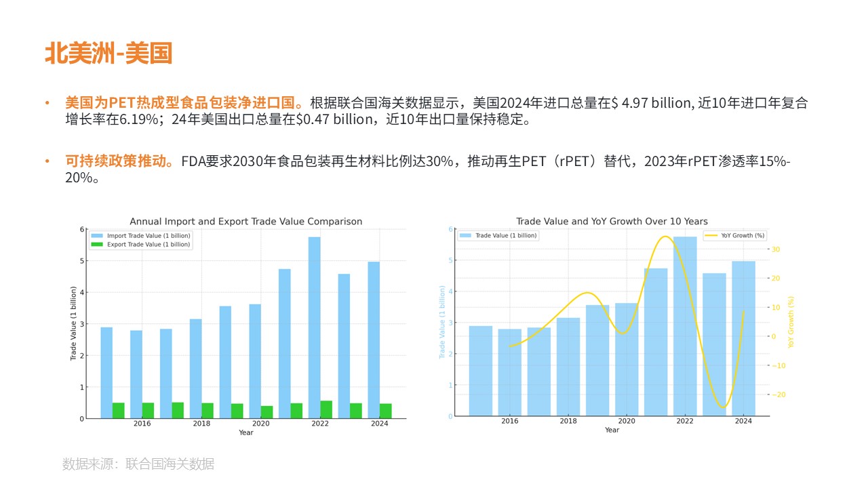Viewport: 868px width, 488px height.
Task: Click the slide title 北美洲-美国
Action: point(108,53)
